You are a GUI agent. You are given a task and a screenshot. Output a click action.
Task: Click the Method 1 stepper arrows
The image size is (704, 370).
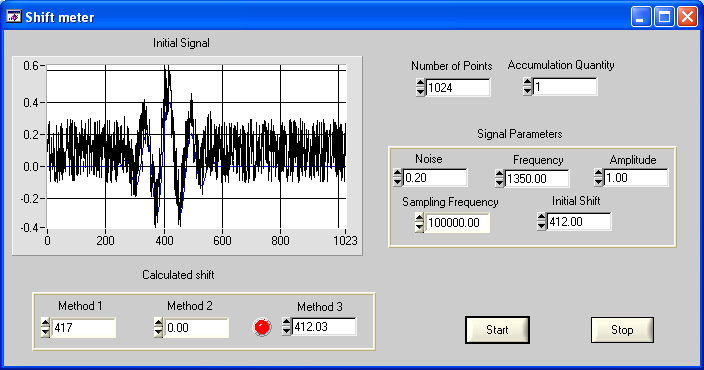pos(45,327)
